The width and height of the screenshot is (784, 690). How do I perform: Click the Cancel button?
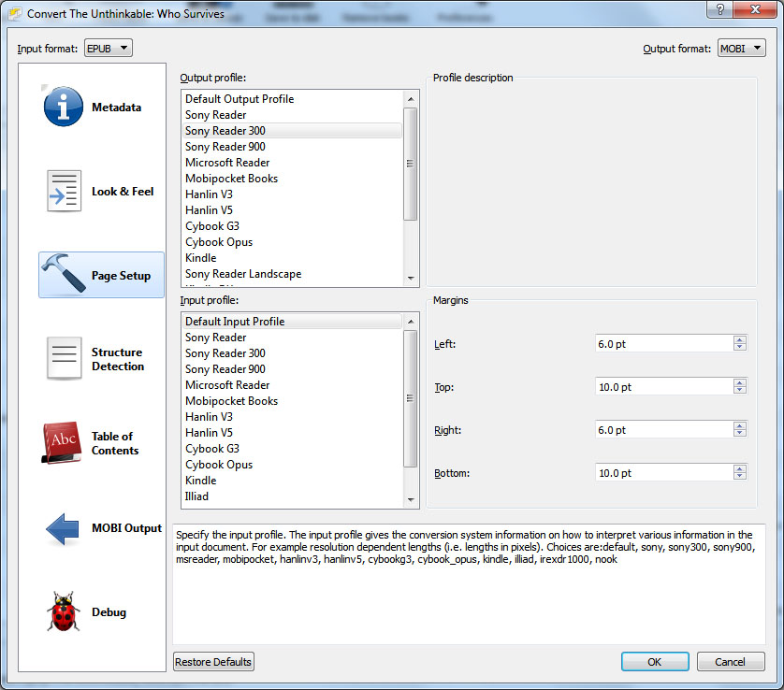[731, 662]
